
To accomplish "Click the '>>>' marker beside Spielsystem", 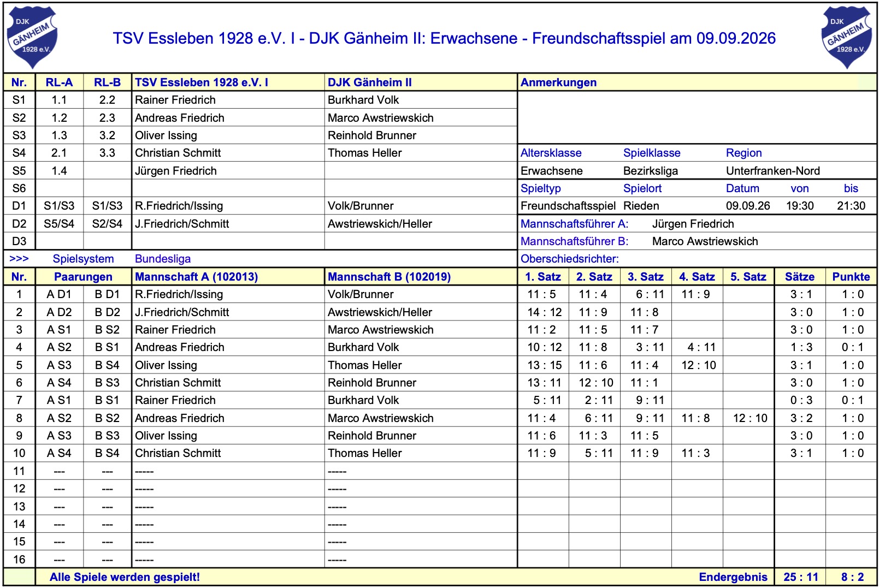I will (x=19, y=259).
